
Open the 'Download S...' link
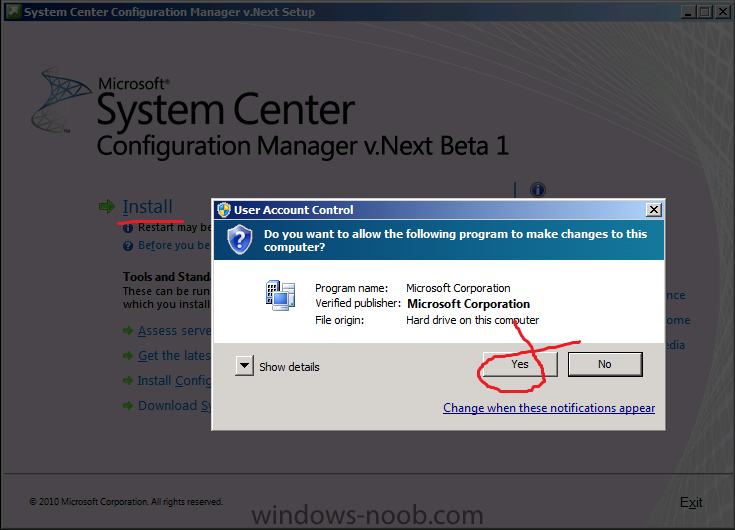point(174,405)
